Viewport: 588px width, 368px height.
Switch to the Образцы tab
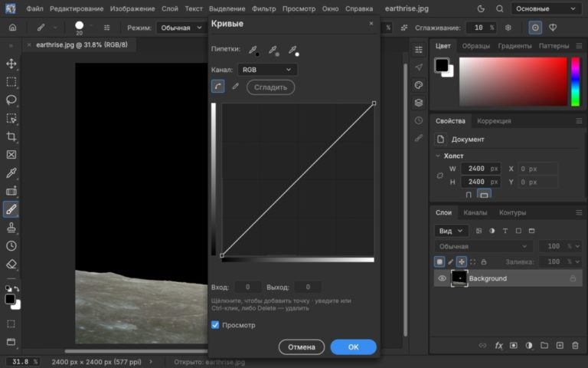pos(476,46)
